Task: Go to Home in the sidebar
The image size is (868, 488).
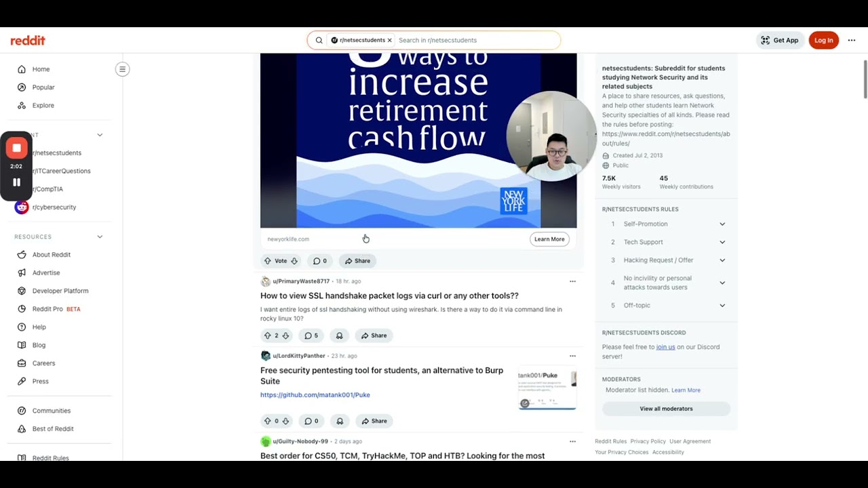Action: (x=41, y=69)
